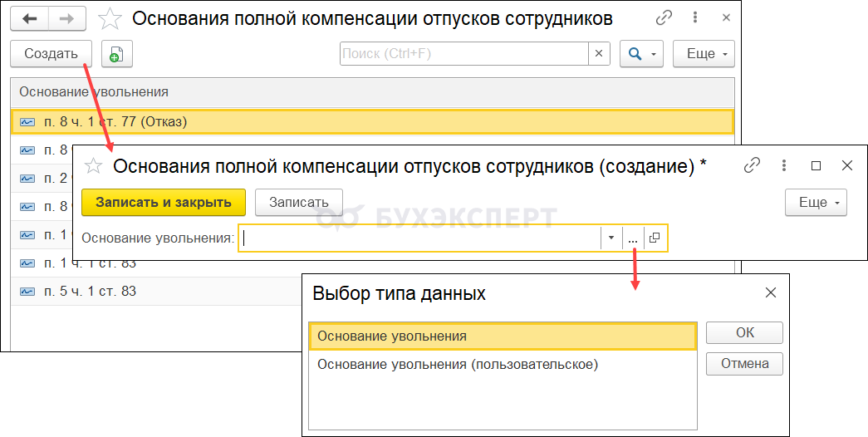Copy link icon in creation window
Viewport: 868px width, 437px height.
[x=752, y=165]
